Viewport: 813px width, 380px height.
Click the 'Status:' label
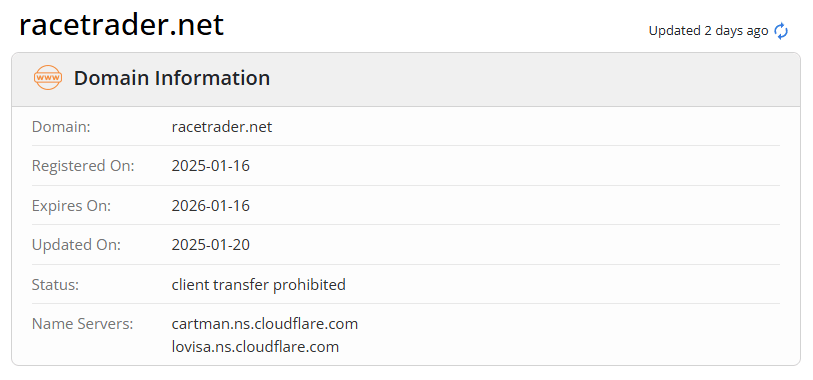(55, 285)
